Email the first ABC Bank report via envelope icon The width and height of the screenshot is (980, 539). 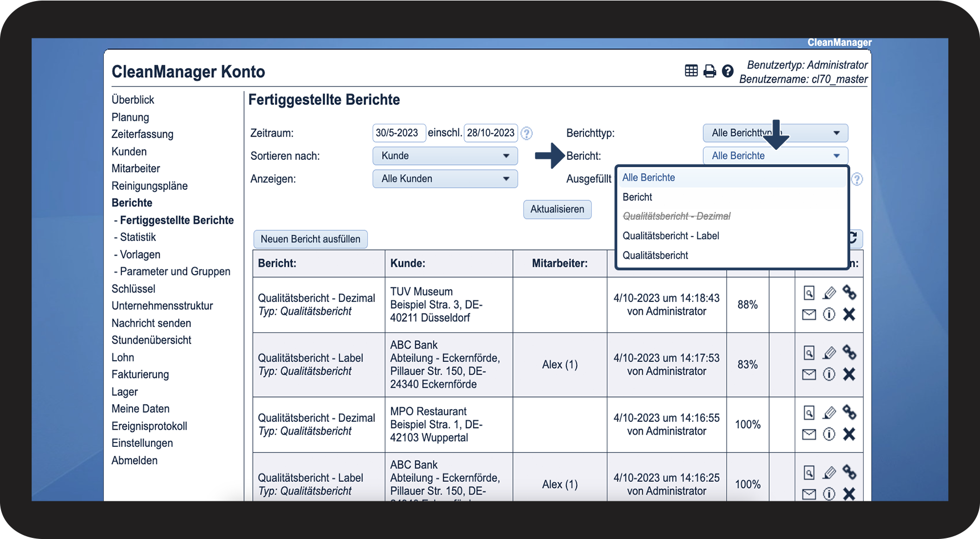coord(809,375)
